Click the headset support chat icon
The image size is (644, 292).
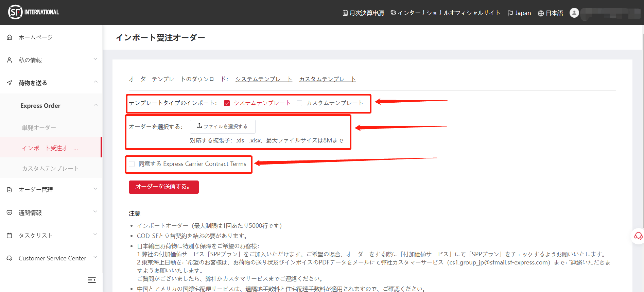tap(638, 236)
